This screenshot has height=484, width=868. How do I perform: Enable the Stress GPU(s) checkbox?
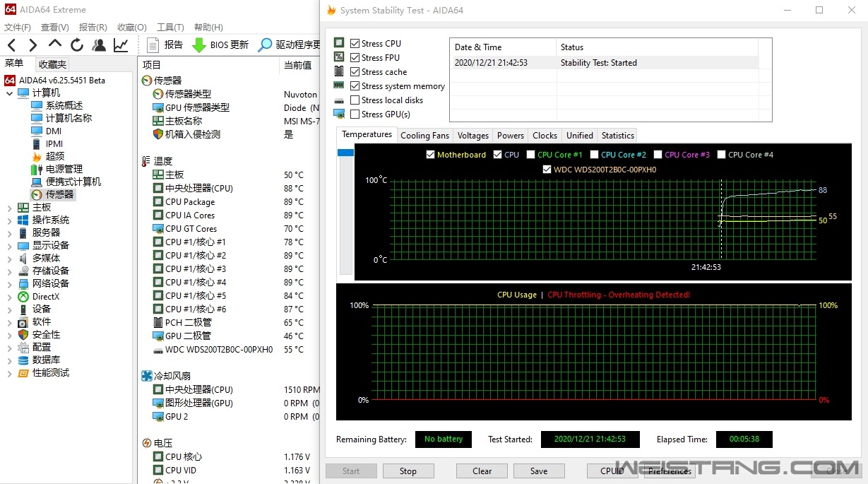pos(355,114)
